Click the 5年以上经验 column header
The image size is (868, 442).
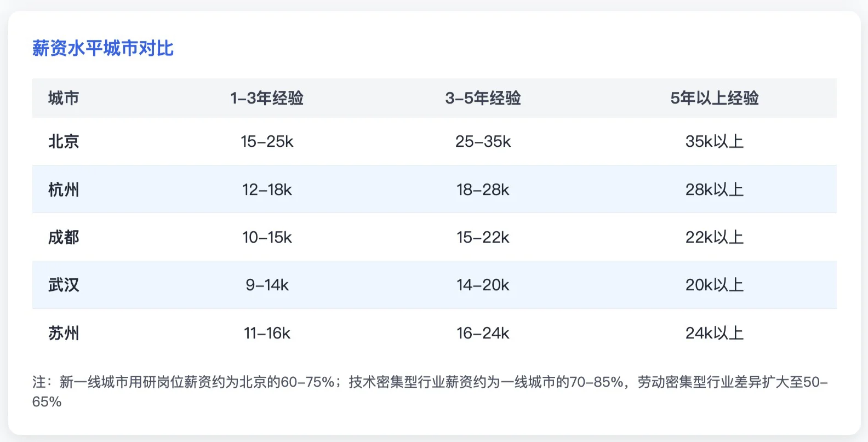pos(715,98)
